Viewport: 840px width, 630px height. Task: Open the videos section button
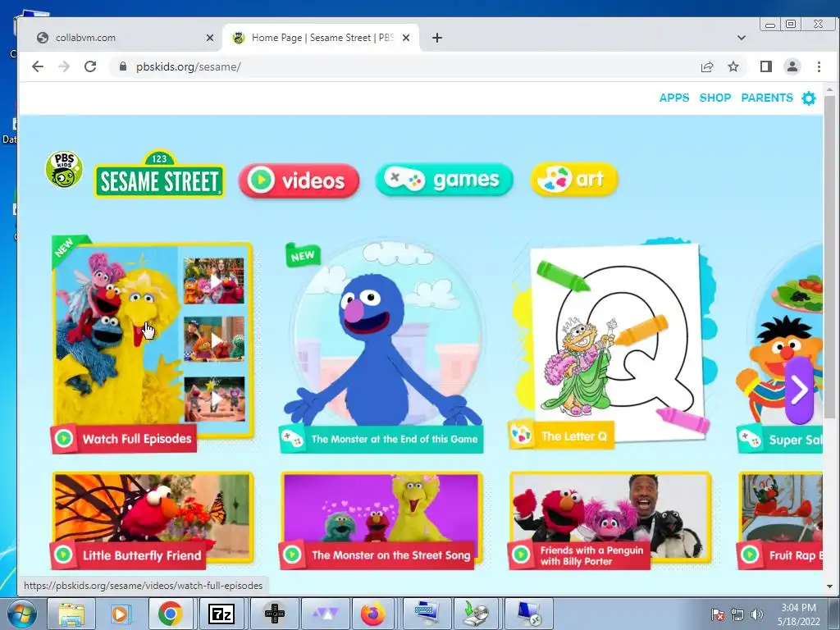299,180
